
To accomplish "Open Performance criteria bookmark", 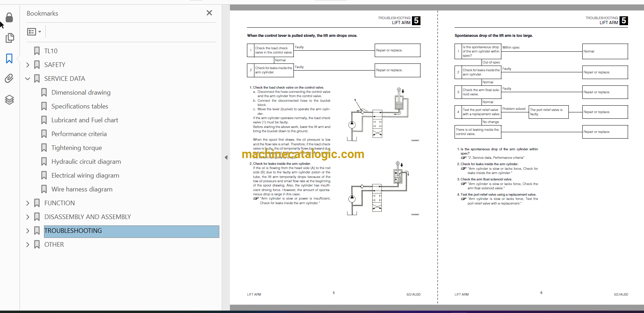I will tap(79, 134).
